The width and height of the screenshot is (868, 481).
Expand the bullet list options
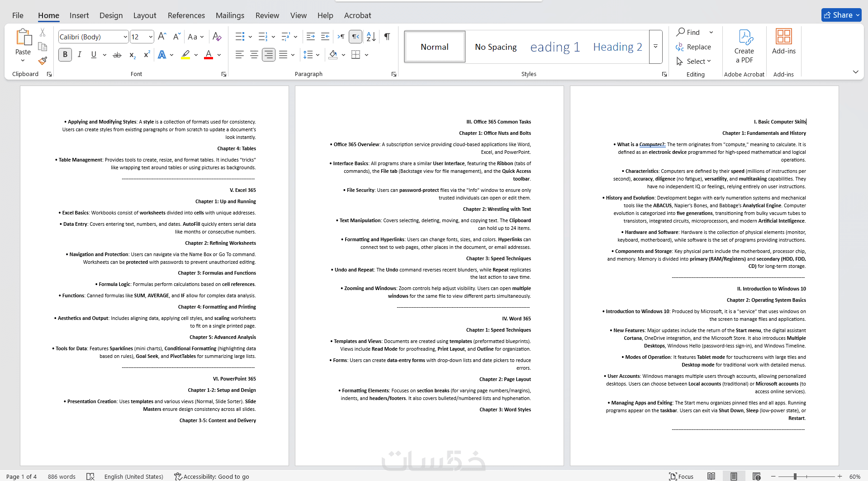tap(250, 37)
